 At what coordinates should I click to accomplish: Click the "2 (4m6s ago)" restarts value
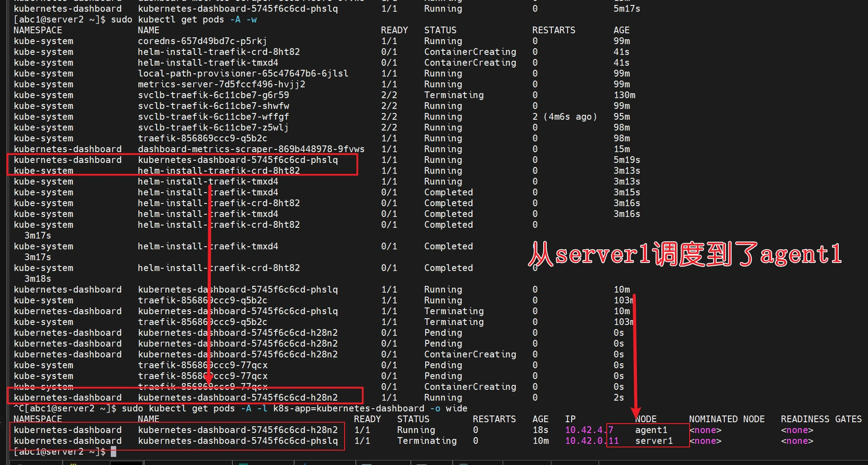coord(564,117)
